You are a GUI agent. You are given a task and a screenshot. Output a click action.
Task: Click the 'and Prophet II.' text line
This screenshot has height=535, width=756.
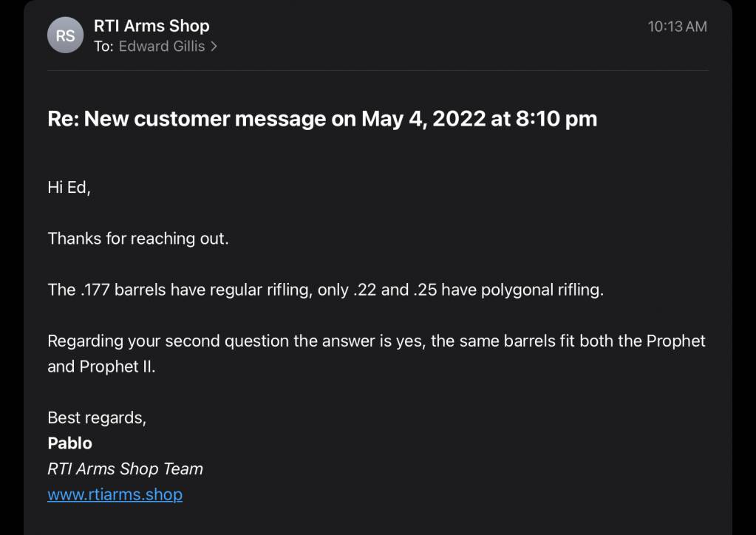click(101, 367)
